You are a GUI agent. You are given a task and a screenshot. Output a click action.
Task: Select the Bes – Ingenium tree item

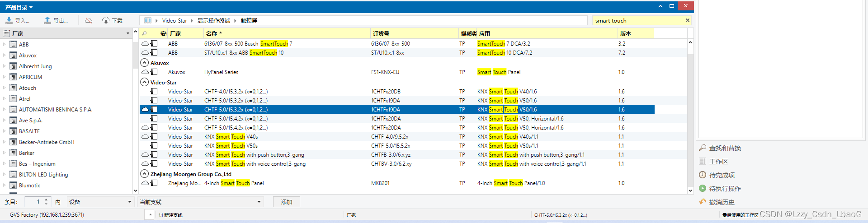tap(37, 163)
